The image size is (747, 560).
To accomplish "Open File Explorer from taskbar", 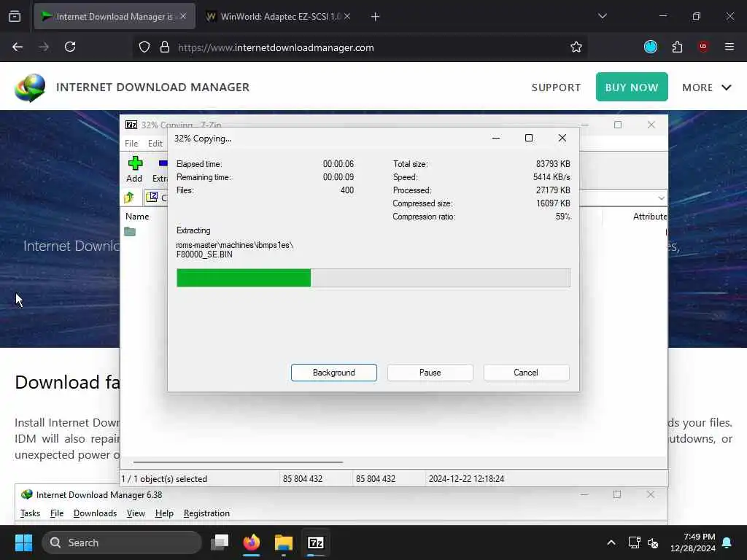I will pyautogui.click(x=284, y=542).
